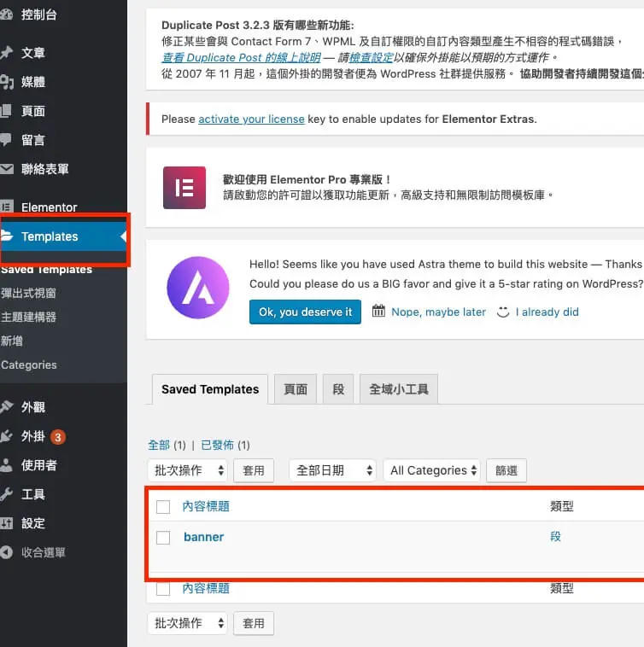Click the wrench icon beside 工具
The image size is (644, 647).
[6, 494]
